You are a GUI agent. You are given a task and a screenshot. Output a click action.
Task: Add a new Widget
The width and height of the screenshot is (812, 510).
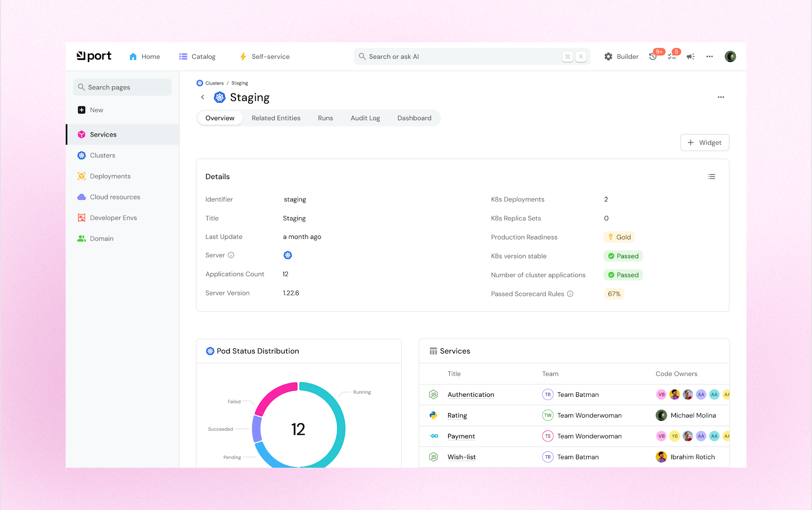704,143
